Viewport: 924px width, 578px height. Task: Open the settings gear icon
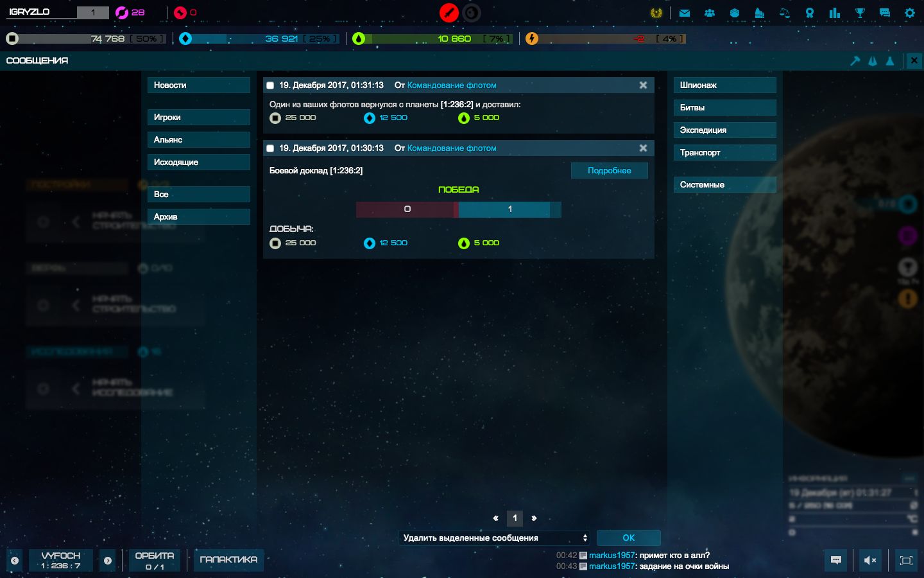(910, 13)
